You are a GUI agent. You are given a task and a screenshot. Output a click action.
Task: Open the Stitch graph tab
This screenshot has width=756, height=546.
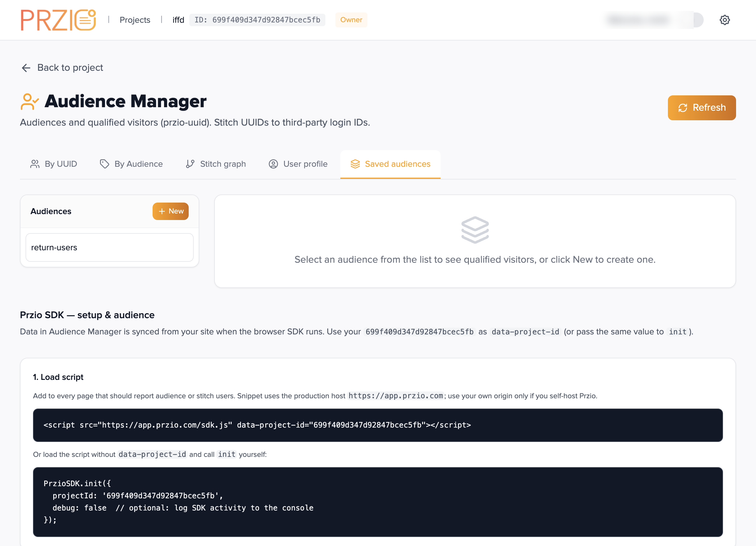[216, 164]
